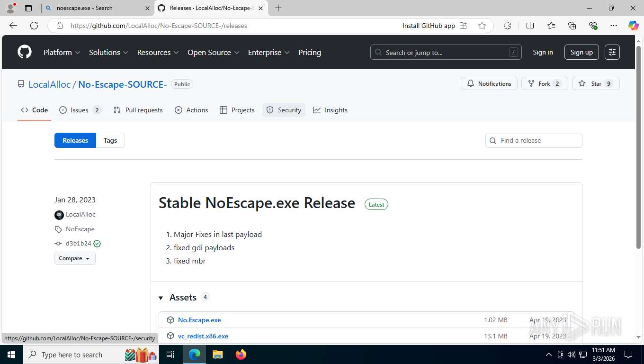Expand the Platform menu

[x=62, y=52]
